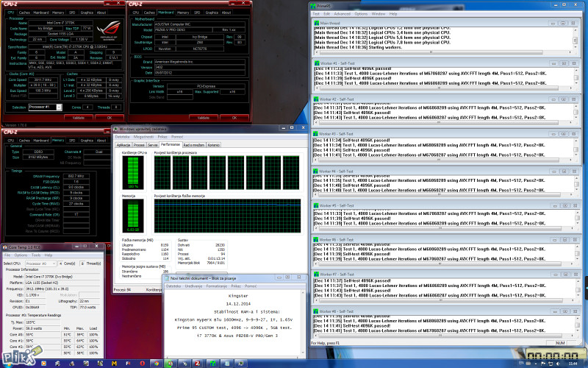Click Validate in the CPU-Z CPU window
This screenshot has height=368, width=588.
pos(79,118)
